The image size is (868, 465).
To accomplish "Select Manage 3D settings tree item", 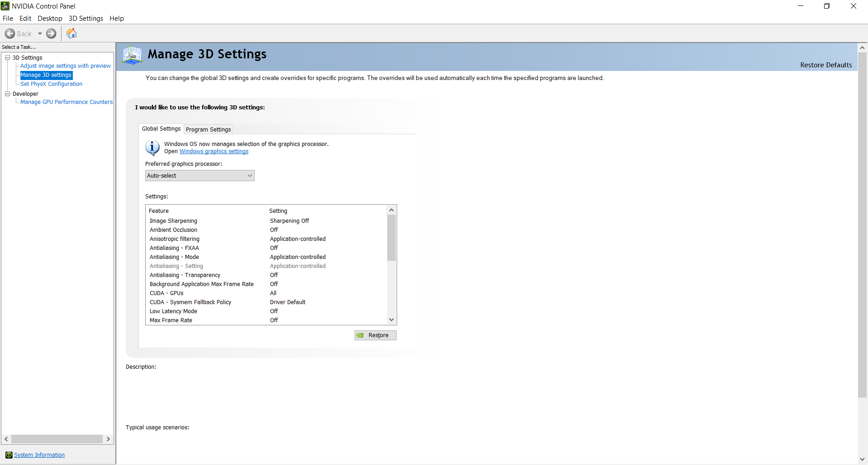I will pos(46,75).
